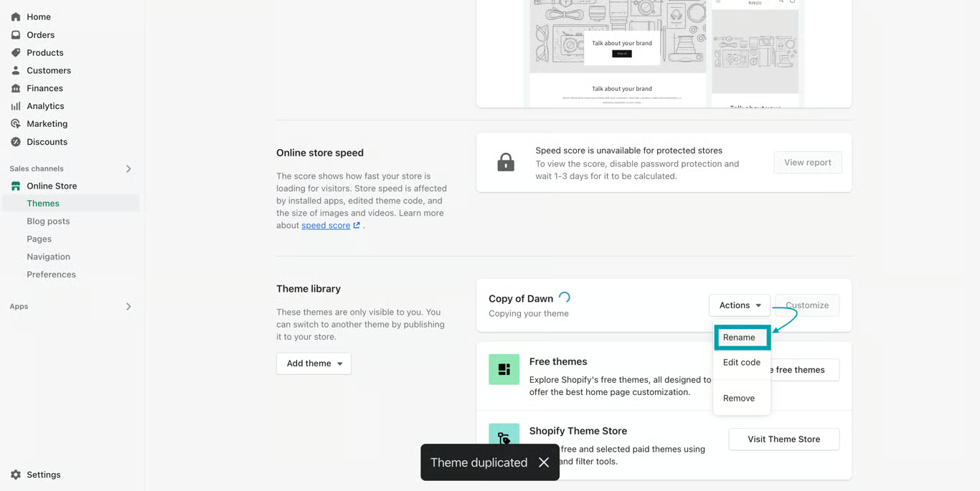Click the Theme library heading
Screen dimensions: 980x491
(x=308, y=289)
